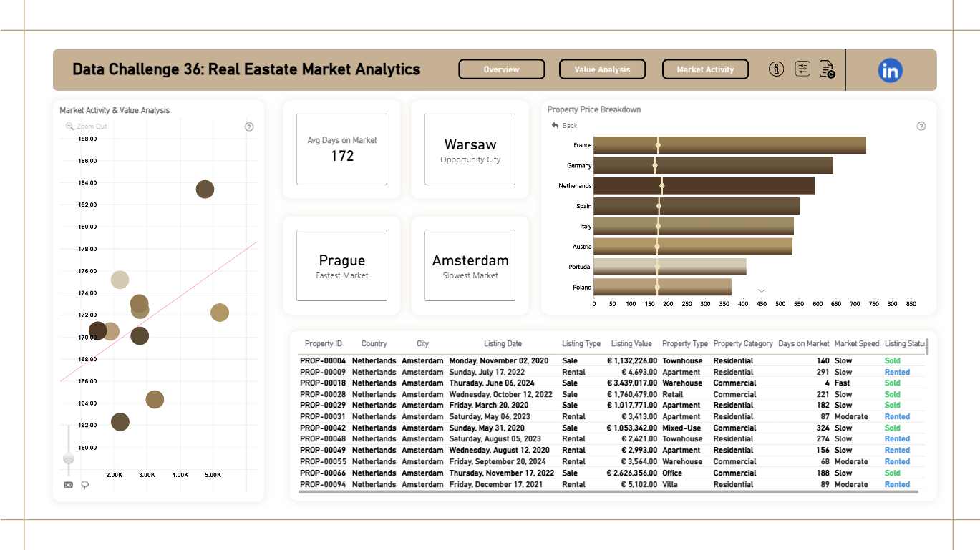This screenshot has width=980, height=550.
Task: Select the France bar in price breakdown
Action: [x=729, y=145]
